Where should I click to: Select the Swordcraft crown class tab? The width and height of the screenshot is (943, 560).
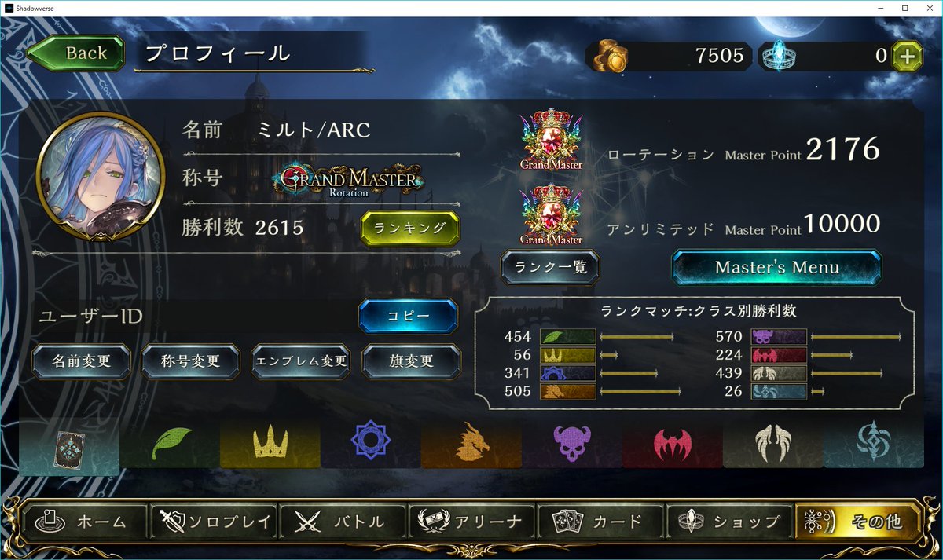pos(270,444)
